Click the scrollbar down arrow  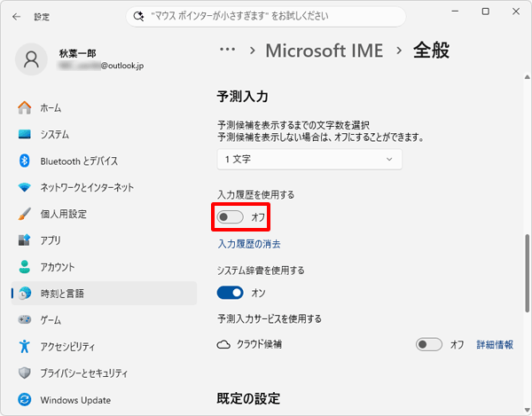pyautogui.click(x=527, y=410)
